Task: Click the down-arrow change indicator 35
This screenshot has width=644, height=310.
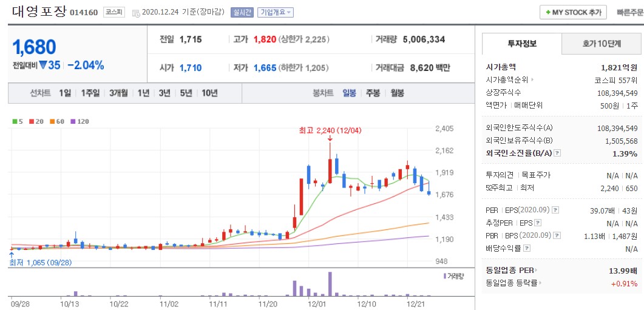Action: click(50, 66)
